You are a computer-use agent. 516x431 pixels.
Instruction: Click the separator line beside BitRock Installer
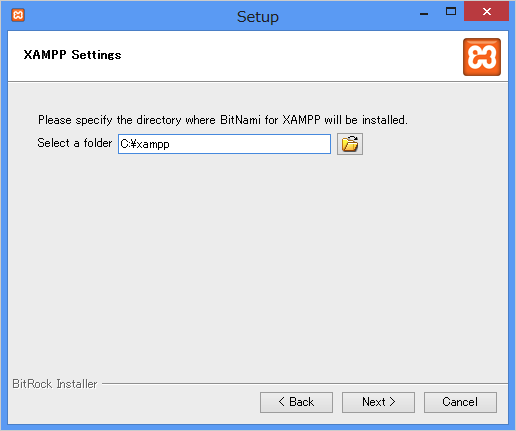point(305,384)
